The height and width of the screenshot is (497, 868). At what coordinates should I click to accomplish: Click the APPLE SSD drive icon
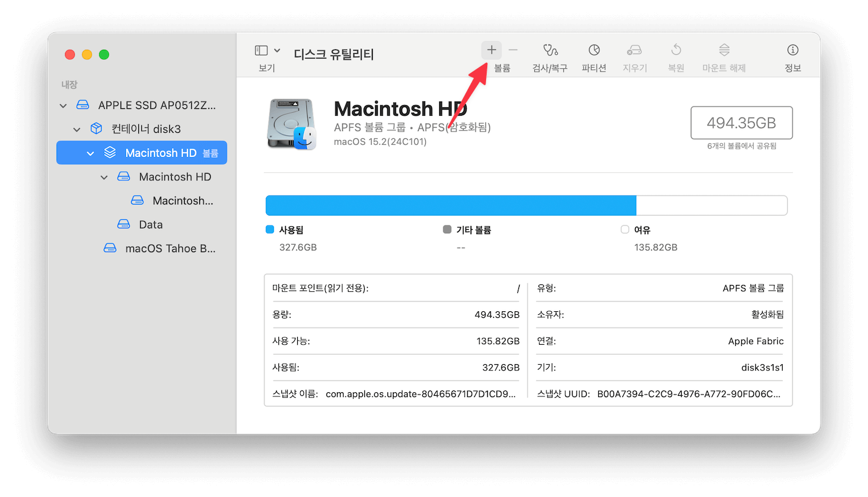click(x=82, y=105)
